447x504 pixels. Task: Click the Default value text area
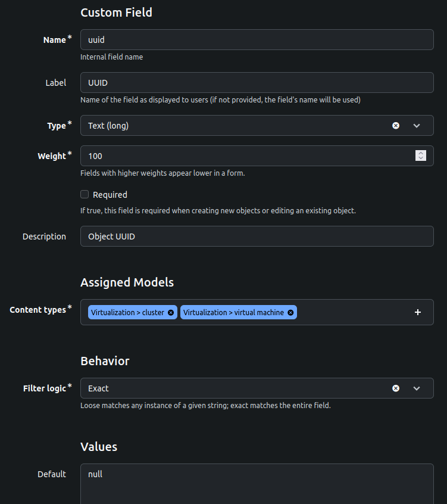(257, 484)
